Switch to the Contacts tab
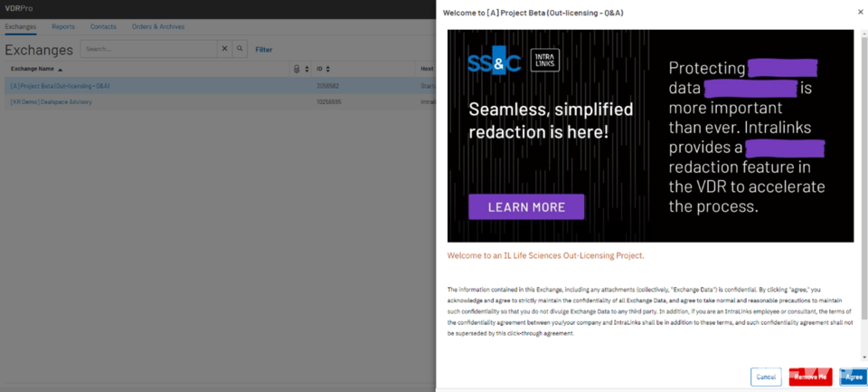 103,26
